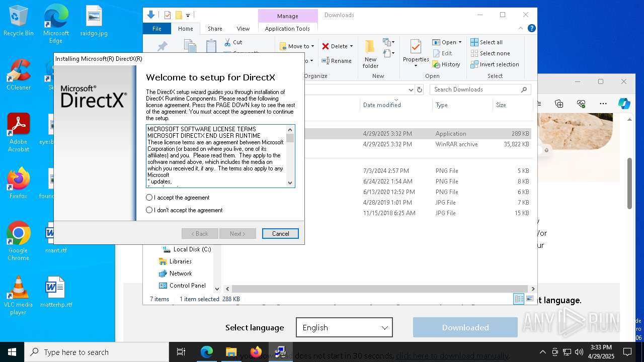Open the File menu in Explorer
644x362 pixels.
[x=157, y=29]
